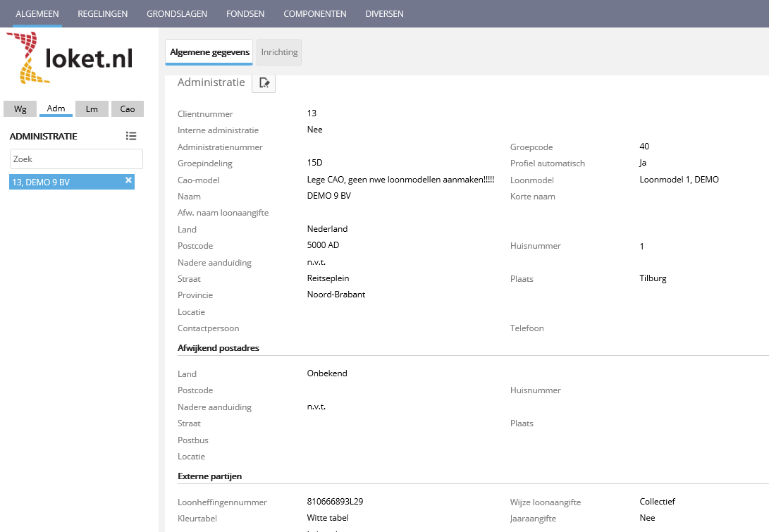Viewport: 769px width, 532px height.
Task: Click the edit icon beside Administratie heading
Action: click(x=264, y=83)
